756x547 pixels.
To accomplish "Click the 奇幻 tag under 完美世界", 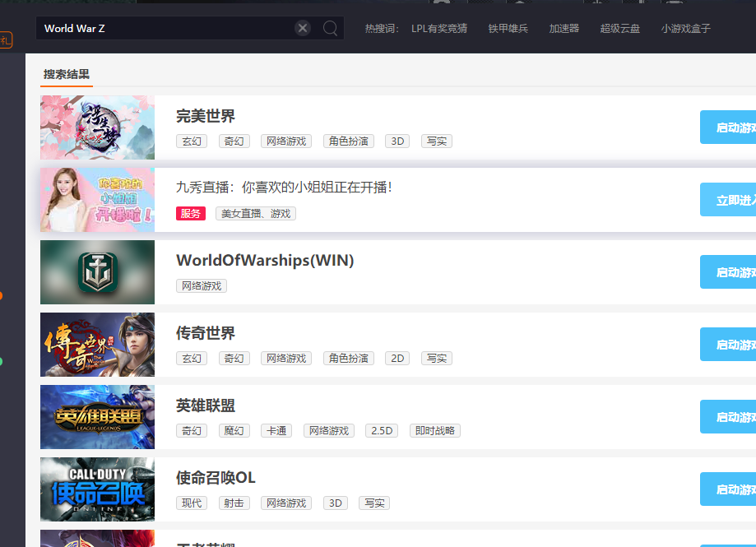I will pos(234,141).
